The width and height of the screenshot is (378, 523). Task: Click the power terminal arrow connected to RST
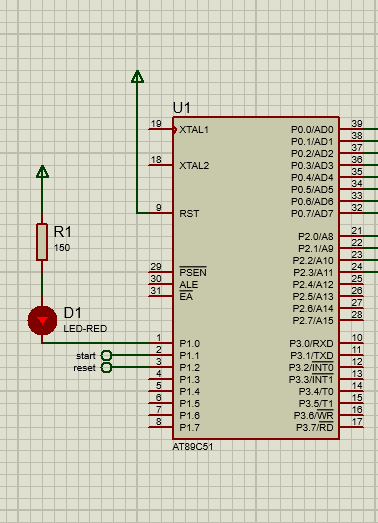pos(137,76)
